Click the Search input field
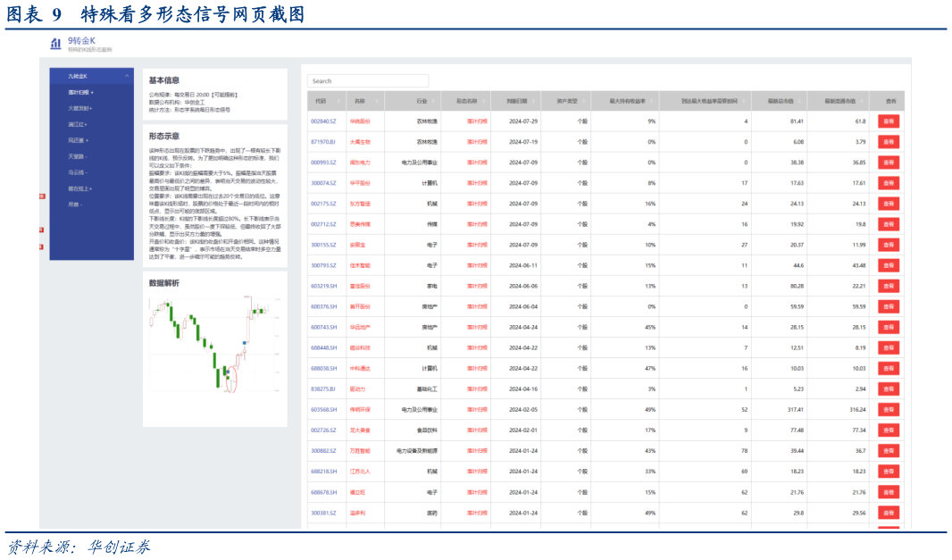 tap(367, 79)
